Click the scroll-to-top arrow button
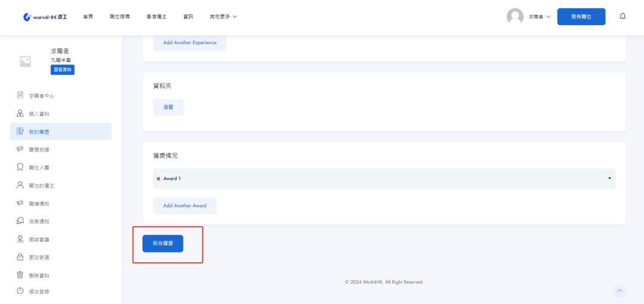The height and width of the screenshot is (304, 644). [620, 291]
